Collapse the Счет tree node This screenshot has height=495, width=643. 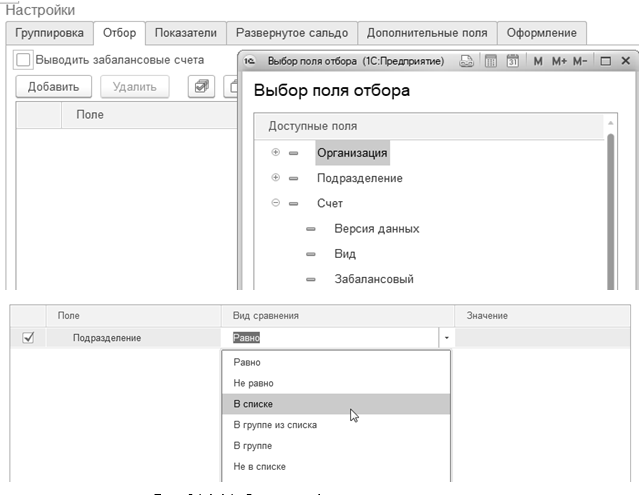276,203
